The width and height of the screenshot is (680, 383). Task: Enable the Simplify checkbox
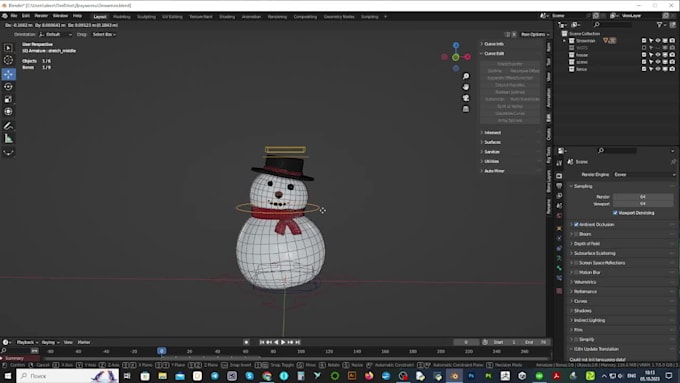tap(576, 340)
